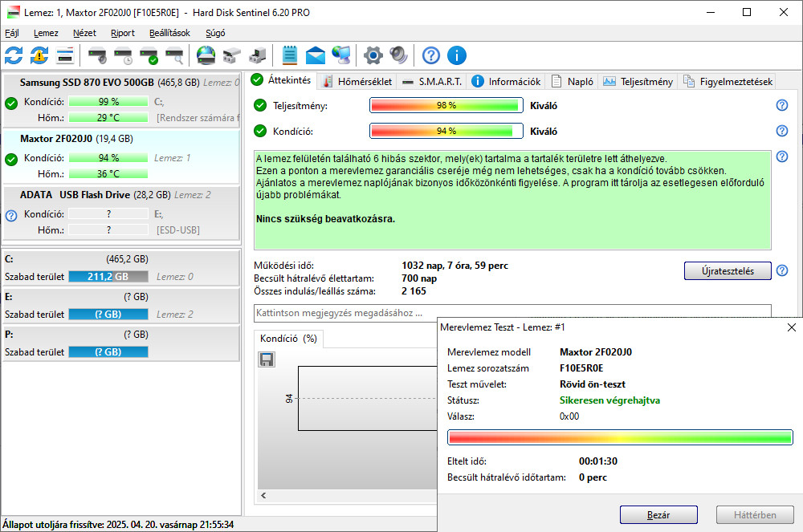The image size is (803, 532).
Task: Switch to the Áttekintés tab
Action: coord(282,80)
